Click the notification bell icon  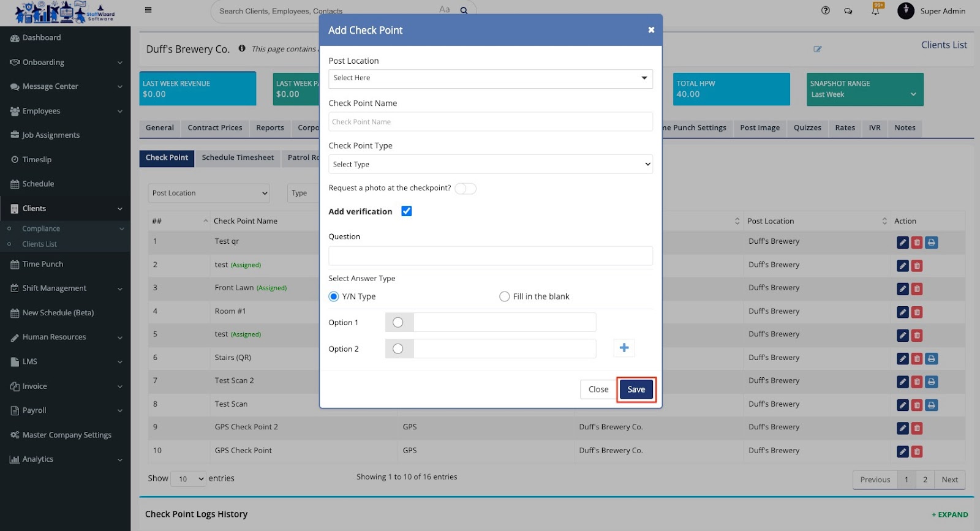[875, 11]
